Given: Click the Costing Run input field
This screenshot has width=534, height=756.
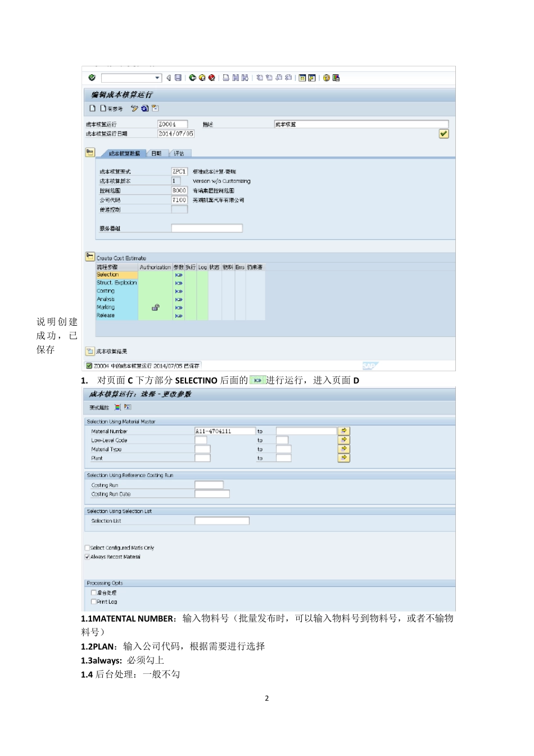Looking at the screenshot, I should (209, 485).
